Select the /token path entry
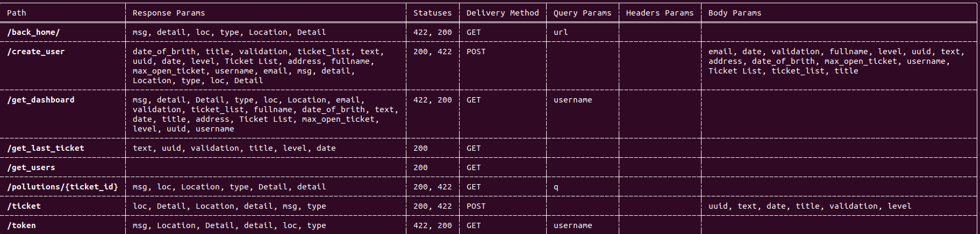The width and height of the screenshot is (980, 234). point(22,225)
